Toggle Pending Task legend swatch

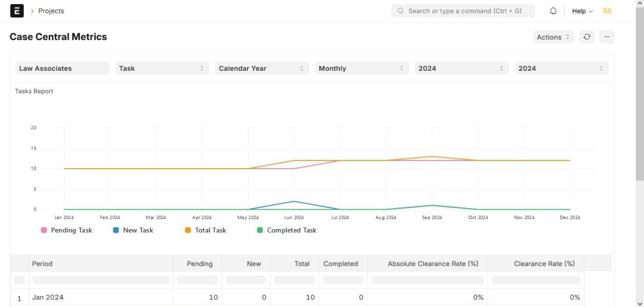[x=44, y=231]
